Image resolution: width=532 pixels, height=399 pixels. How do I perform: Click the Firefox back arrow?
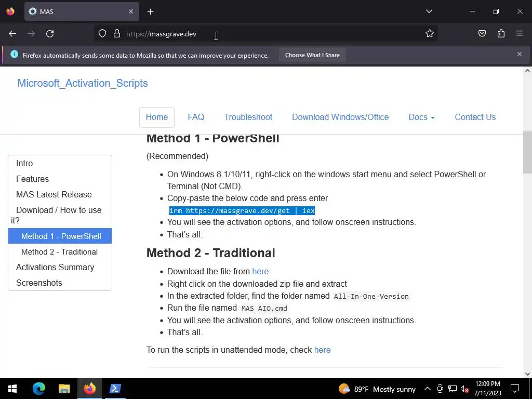(x=12, y=34)
